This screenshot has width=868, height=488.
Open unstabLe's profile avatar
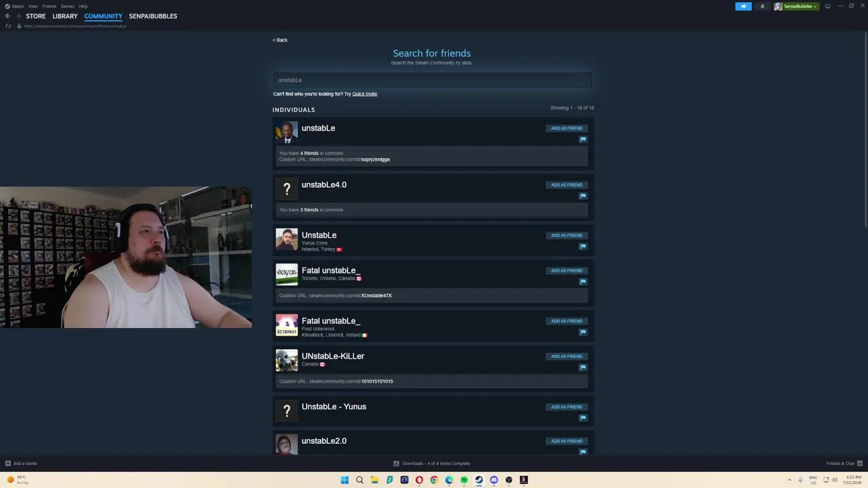(287, 132)
